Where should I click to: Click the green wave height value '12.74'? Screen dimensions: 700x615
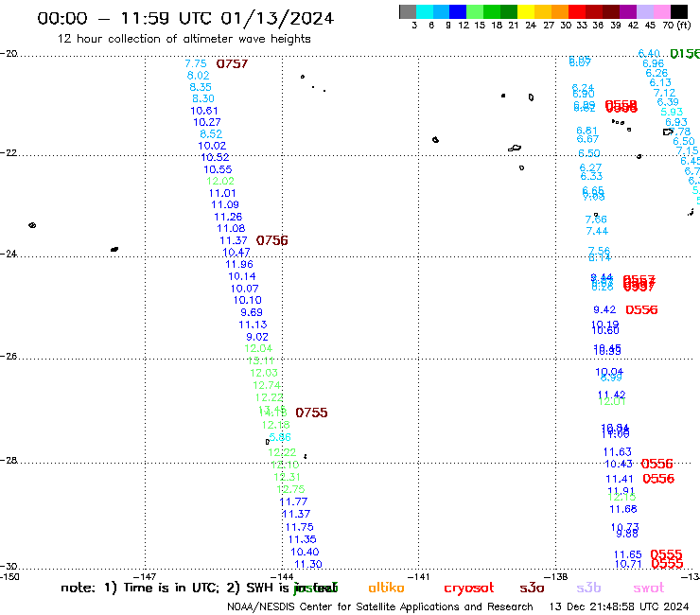coord(267,385)
